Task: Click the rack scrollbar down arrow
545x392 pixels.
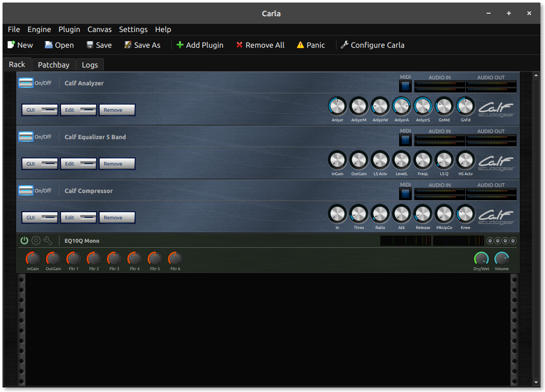Action: click(536, 382)
